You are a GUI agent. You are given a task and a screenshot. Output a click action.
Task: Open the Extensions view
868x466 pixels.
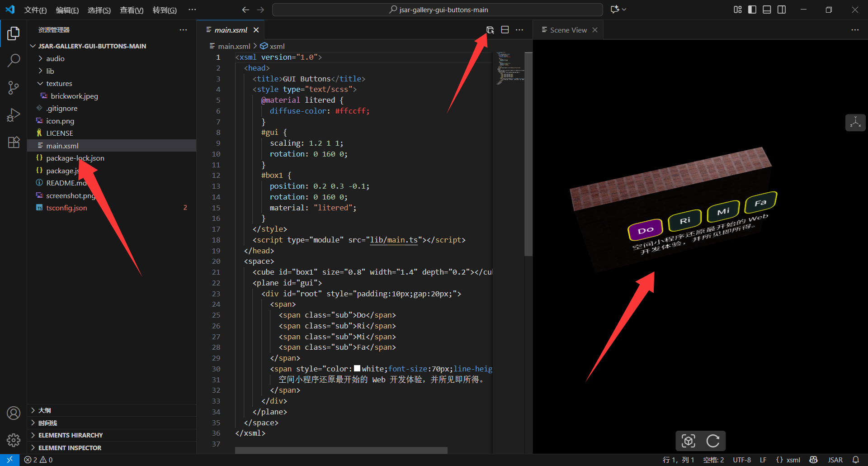coord(14,142)
